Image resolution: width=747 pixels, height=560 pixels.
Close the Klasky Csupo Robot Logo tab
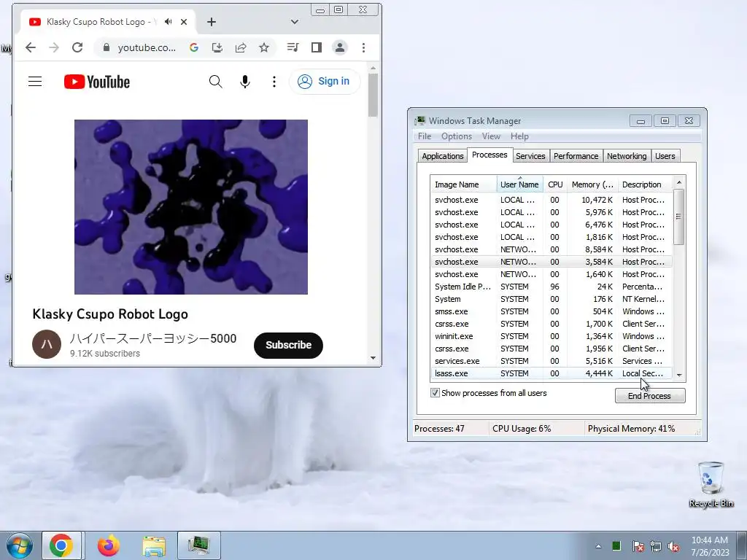[184, 22]
